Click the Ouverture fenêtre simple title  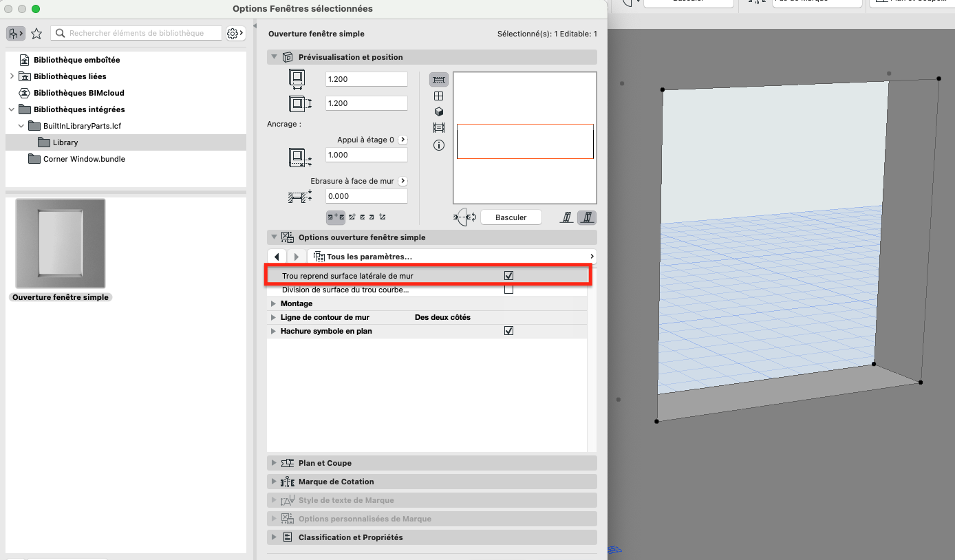(x=316, y=34)
